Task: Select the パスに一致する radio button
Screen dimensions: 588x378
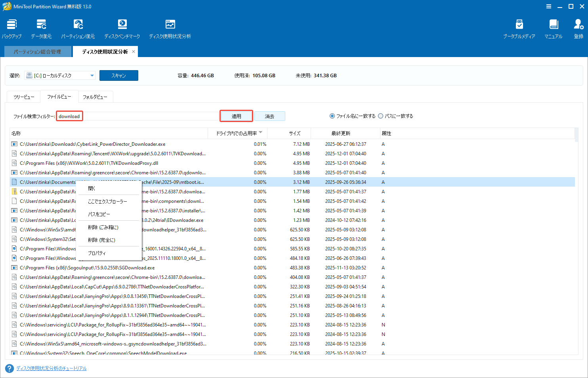Action: click(380, 116)
